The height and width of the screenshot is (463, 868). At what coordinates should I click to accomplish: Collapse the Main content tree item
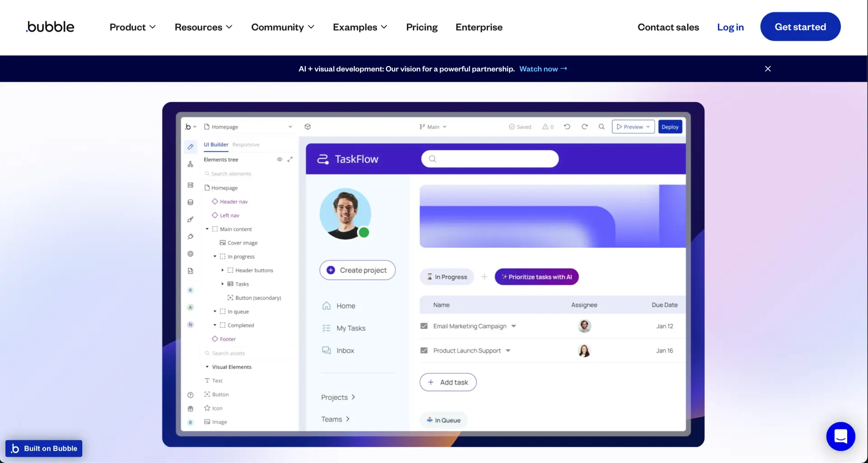click(x=207, y=229)
